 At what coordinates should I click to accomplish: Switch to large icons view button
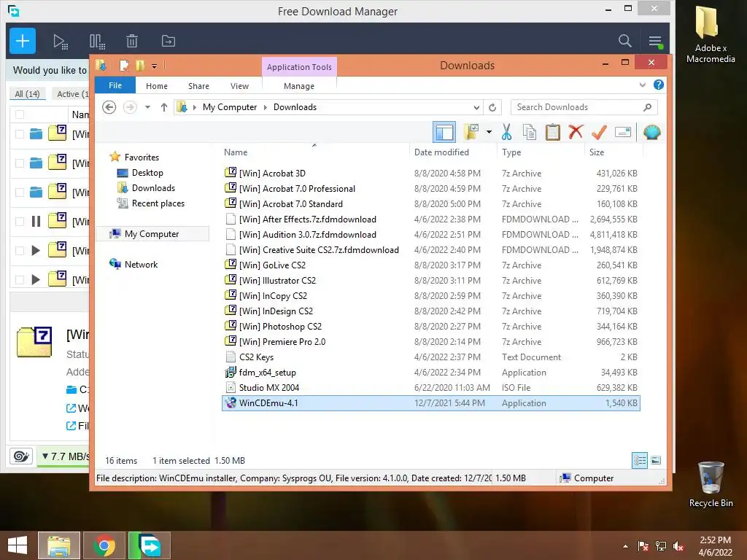(x=656, y=460)
